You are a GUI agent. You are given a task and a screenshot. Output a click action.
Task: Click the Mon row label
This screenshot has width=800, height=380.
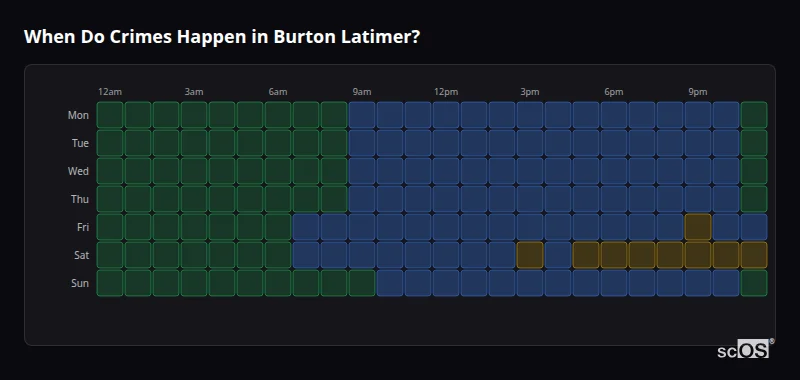pos(78,115)
